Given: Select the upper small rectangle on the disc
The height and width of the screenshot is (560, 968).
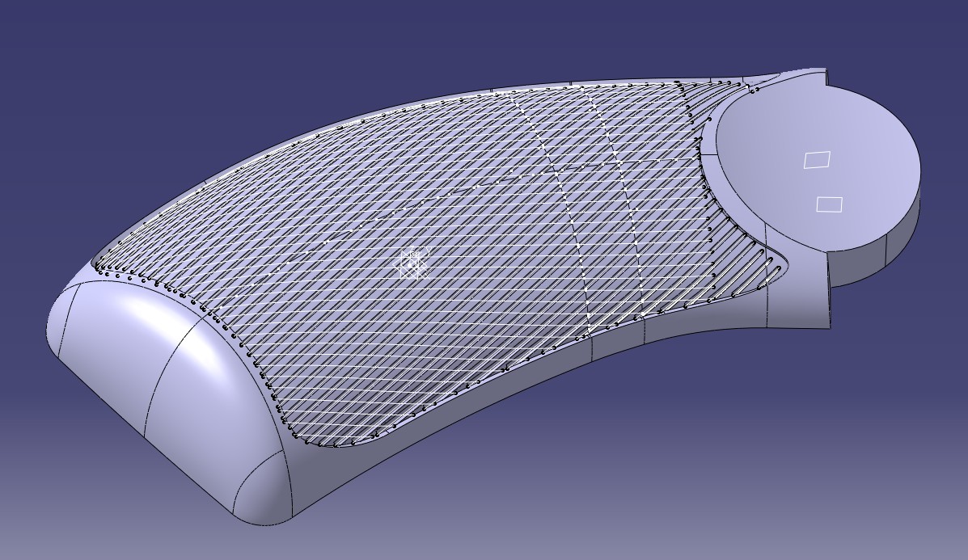Looking at the screenshot, I should point(817,160).
